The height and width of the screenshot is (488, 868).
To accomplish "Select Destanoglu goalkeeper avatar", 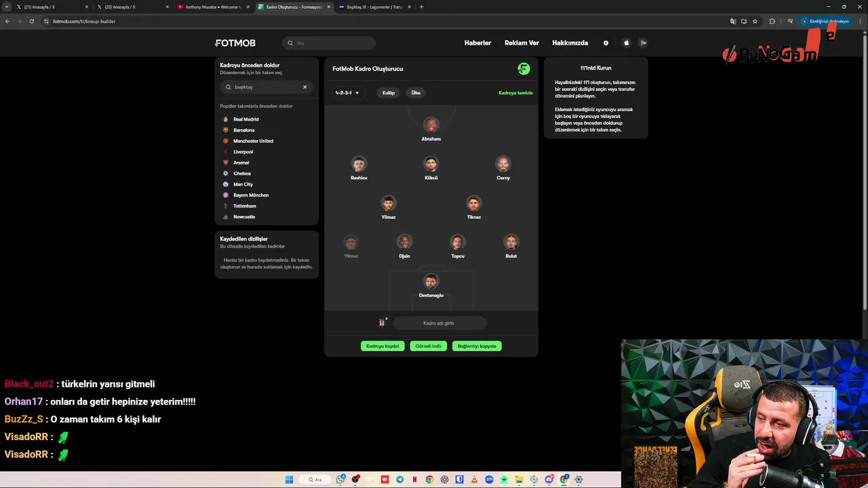I will pyautogui.click(x=431, y=281).
